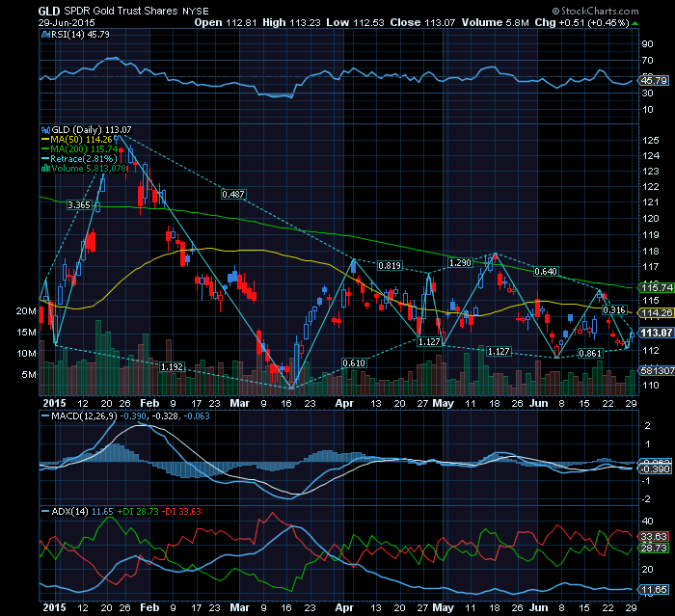Click the 0.861 retrace ratio label

590,354
